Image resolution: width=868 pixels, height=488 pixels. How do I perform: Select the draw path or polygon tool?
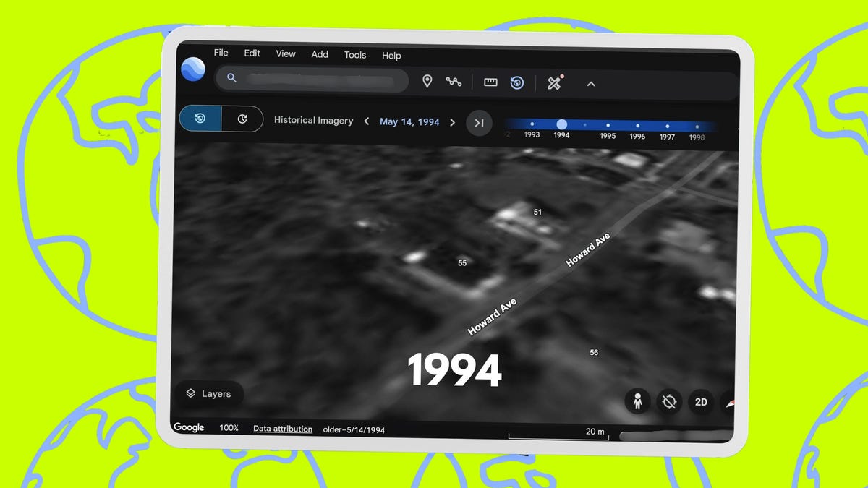[454, 82]
